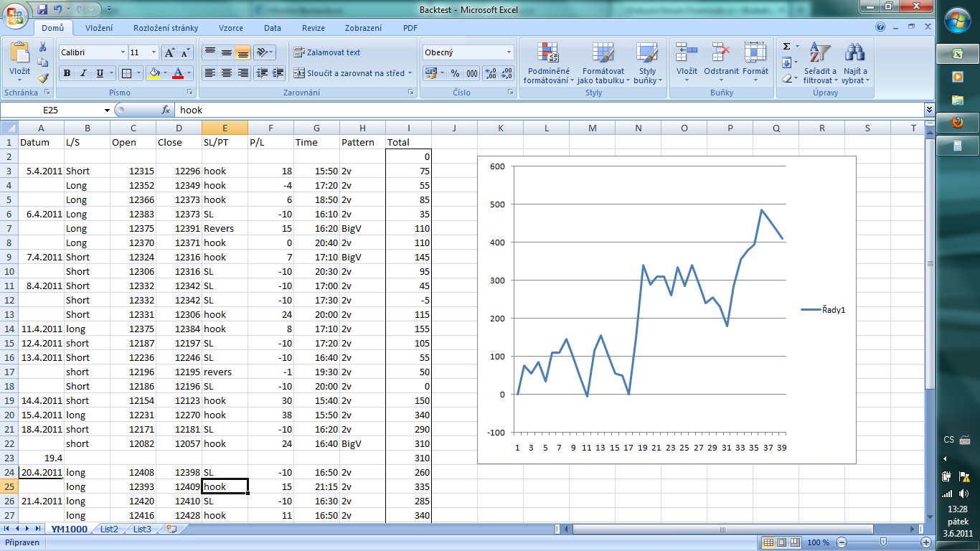
Task: Switch to the Vzorce ribbon tab
Action: tap(230, 28)
